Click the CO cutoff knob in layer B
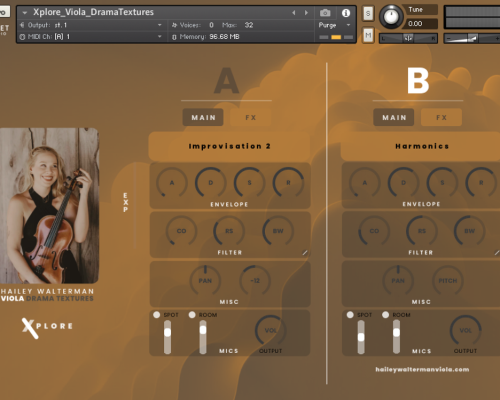This screenshot has width=500, height=400. point(374,231)
